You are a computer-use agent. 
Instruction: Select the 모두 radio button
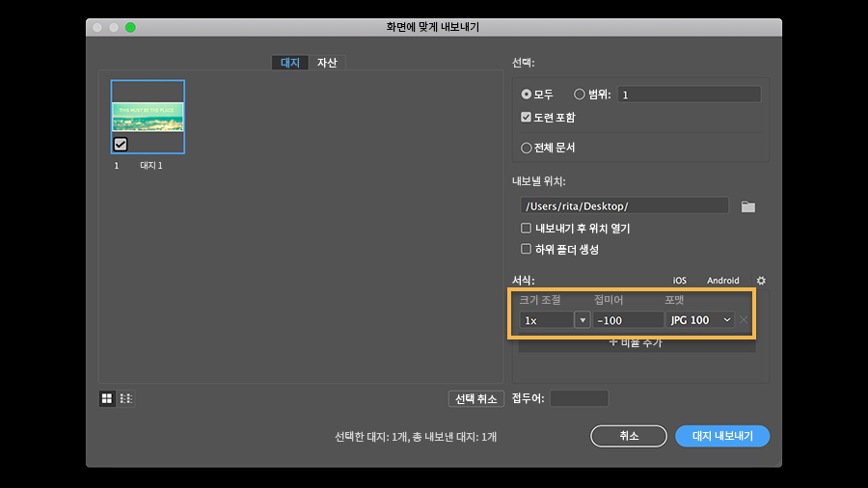(527, 95)
